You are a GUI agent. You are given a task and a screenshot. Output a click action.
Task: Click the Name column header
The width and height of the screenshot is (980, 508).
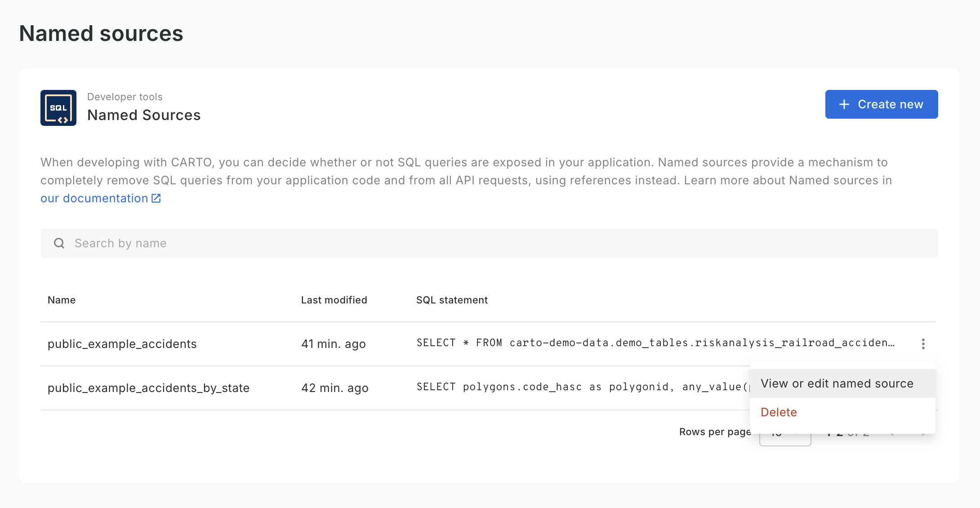click(x=62, y=300)
